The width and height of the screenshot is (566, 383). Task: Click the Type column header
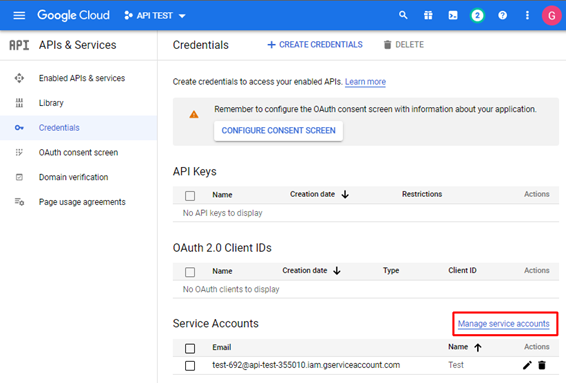tap(391, 270)
